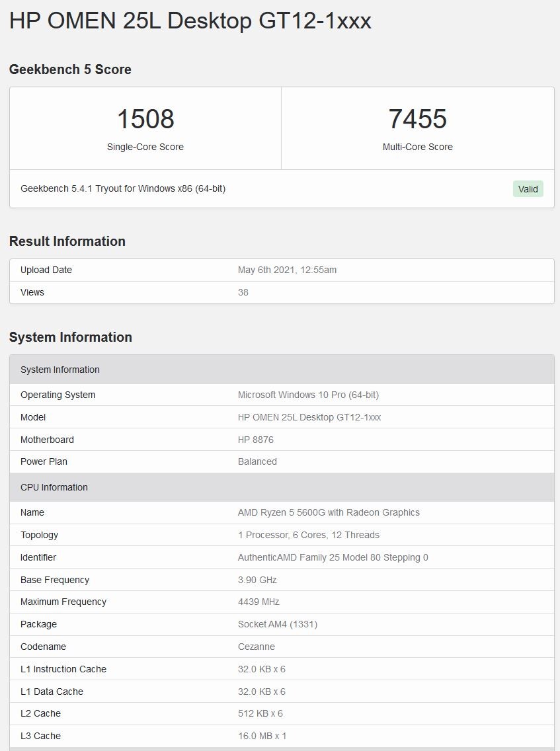Click the Socket AM4 (1331) package value

point(278,624)
